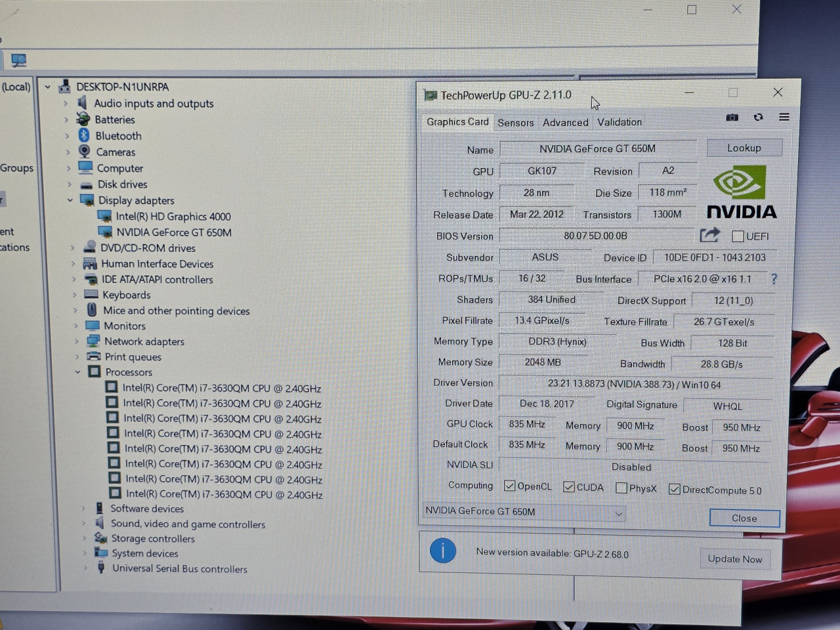This screenshot has height=630, width=840.
Task: Click the Update Now button
Action: pos(734,559)
